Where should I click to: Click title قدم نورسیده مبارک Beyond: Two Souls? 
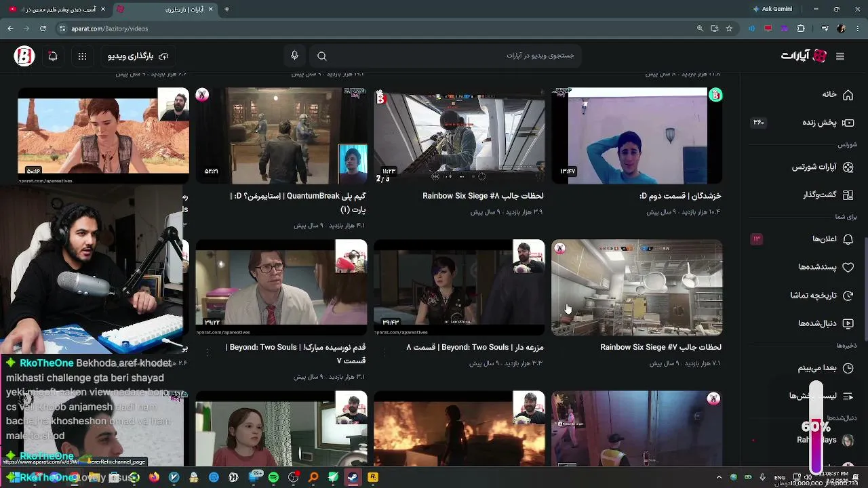[296, 354]
